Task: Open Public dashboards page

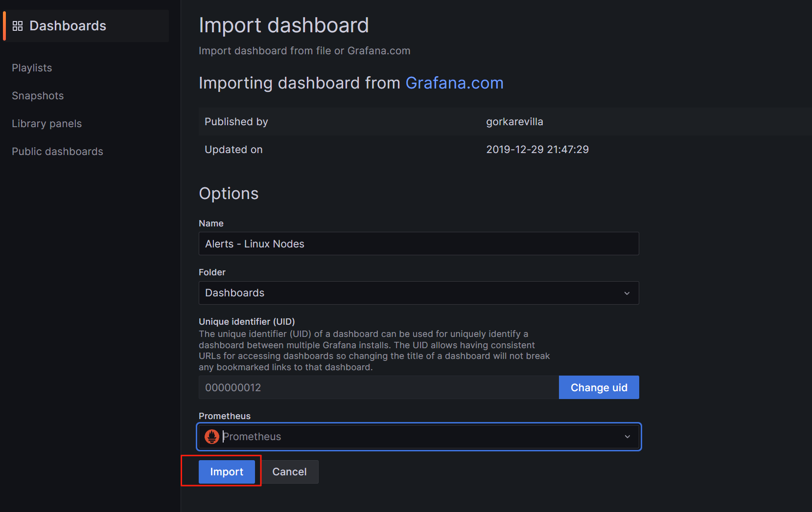Action: click(x=57, y=152)
